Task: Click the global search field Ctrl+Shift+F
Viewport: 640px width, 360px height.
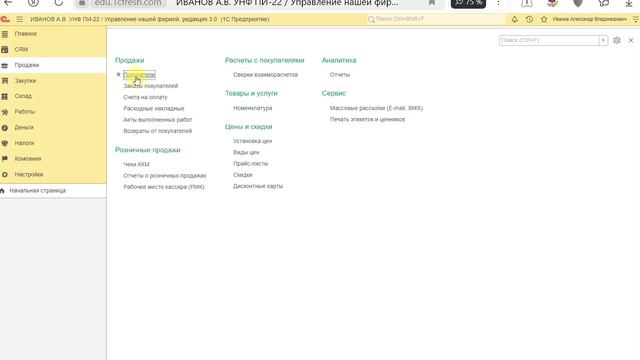Action: click(x=436, y=19)
